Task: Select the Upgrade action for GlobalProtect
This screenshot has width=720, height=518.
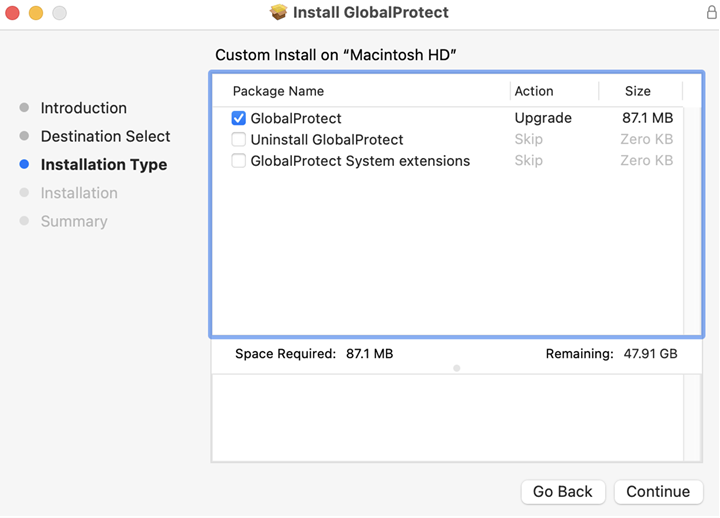Action: pyautogui.click(x=543, y=118)
